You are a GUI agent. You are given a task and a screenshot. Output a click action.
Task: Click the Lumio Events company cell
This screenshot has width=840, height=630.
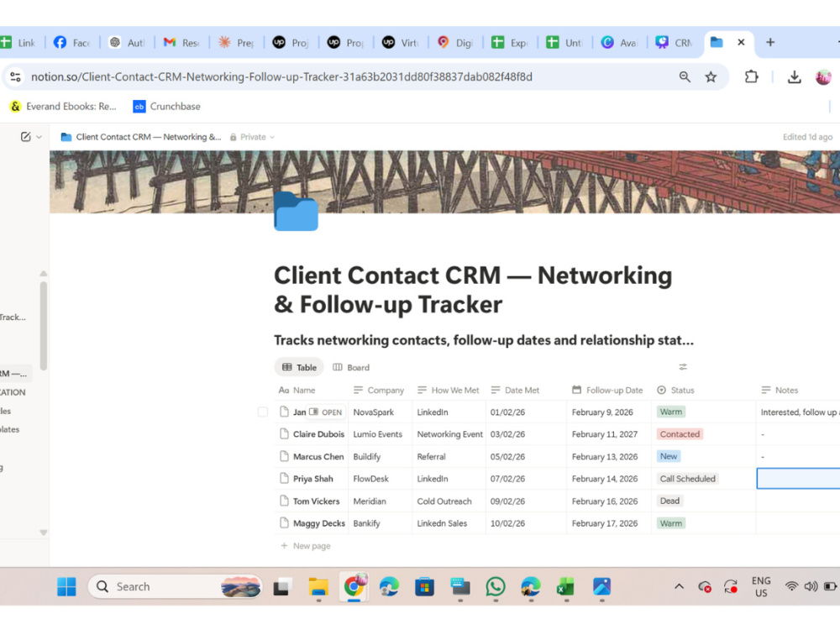coord(380,434)
